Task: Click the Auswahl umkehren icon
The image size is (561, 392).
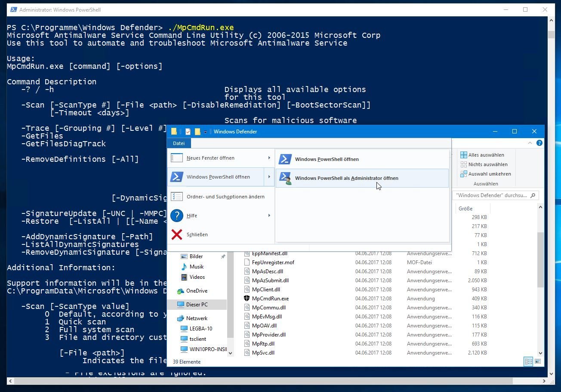Action: pyautogui.click(x=464, y=174)
